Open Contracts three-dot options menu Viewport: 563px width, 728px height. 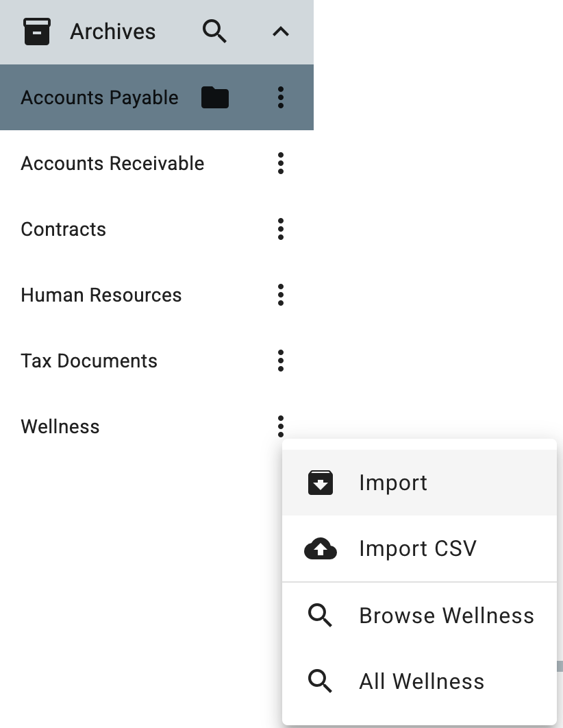[x=281, y=229]
